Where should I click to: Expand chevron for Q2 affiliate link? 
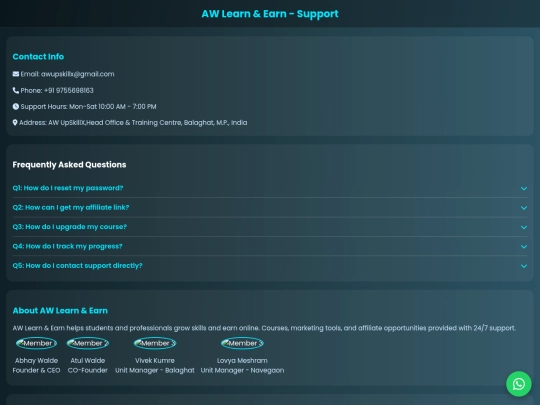[x=524, y=208]
